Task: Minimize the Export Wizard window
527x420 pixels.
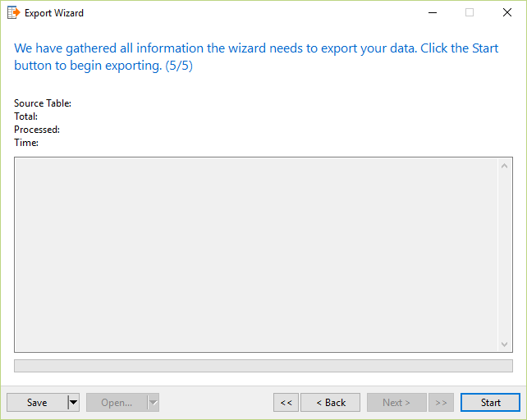Action: click(x=433, y=13)
